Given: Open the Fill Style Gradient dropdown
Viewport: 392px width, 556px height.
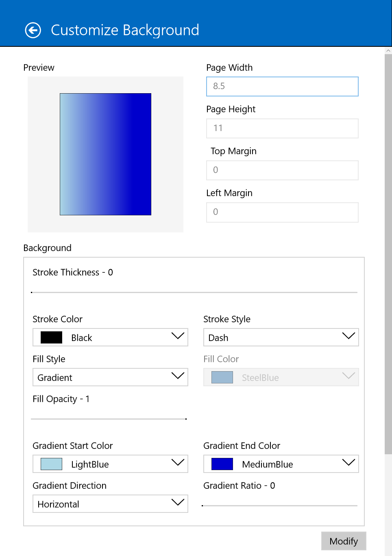Looking at the screenshot, I should point(110,377).
